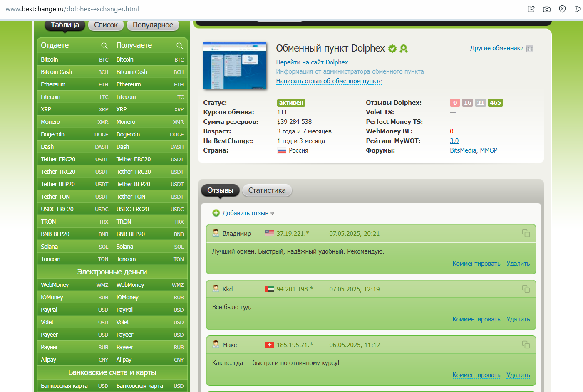Click the 16 reviews counter badge
The image size is (583, 392).
pos(468,103)
